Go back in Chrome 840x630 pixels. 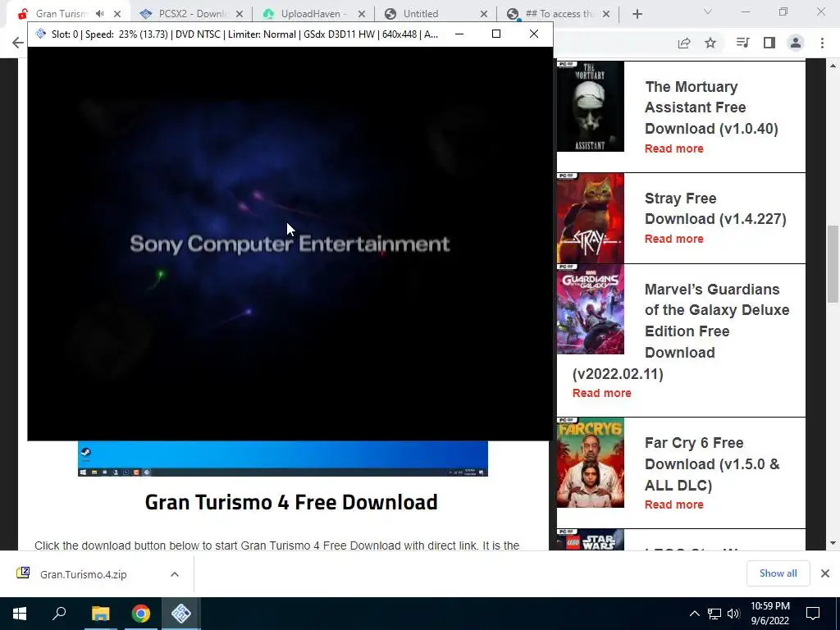coord(18,43)
